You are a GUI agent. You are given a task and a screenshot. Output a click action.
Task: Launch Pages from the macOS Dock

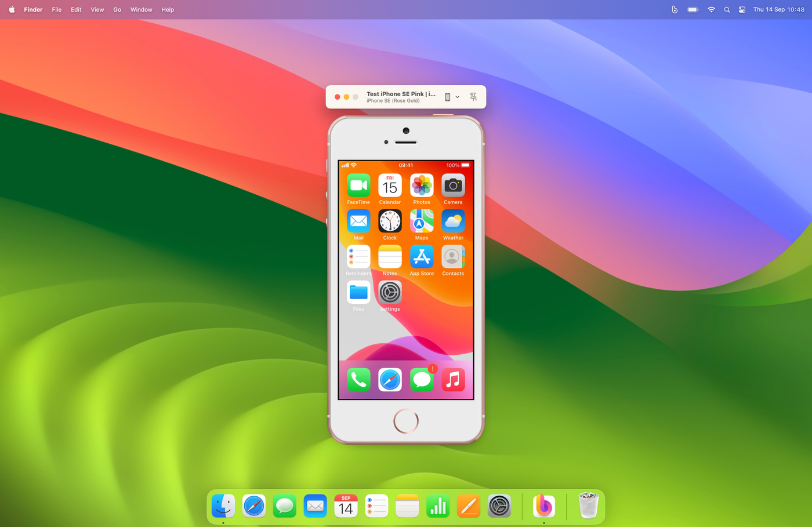[x=469, y=506]
